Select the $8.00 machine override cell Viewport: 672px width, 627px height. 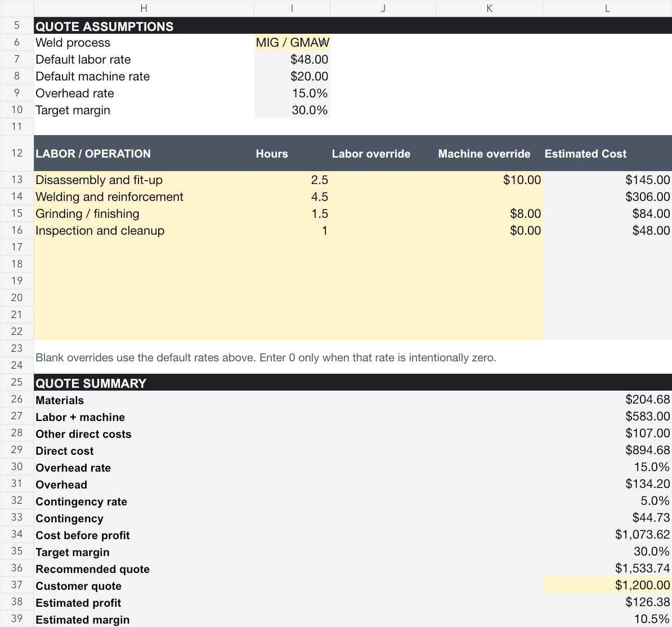490,213
